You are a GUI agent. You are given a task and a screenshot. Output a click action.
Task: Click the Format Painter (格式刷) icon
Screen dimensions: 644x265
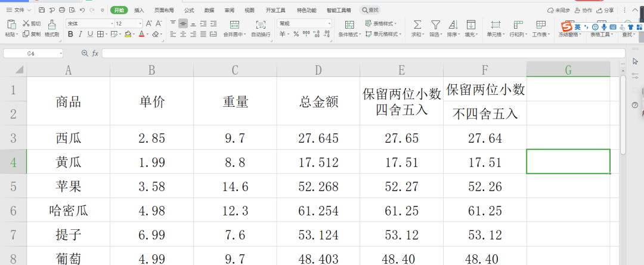51,24
